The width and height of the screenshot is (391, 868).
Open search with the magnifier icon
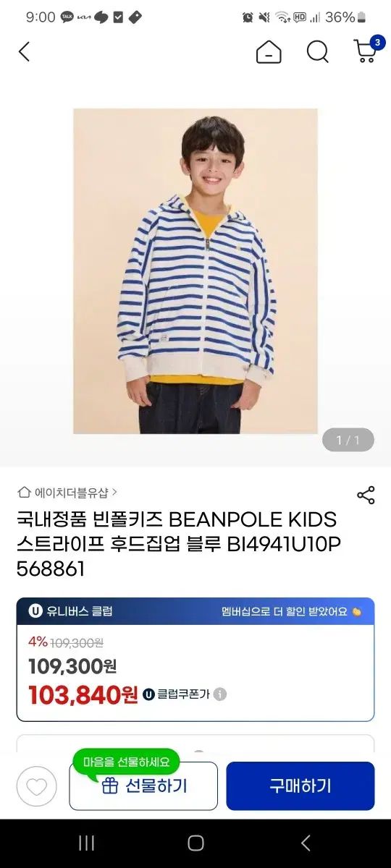click(317, 51)
